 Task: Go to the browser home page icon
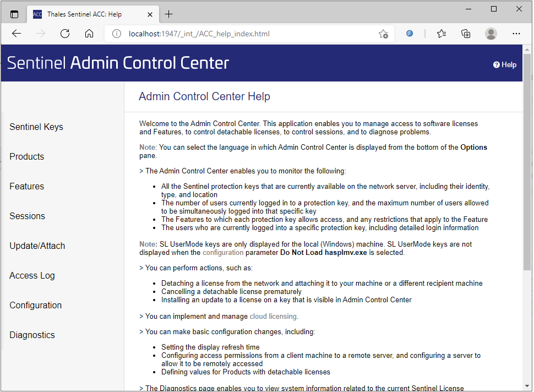[x=89, y=34]
